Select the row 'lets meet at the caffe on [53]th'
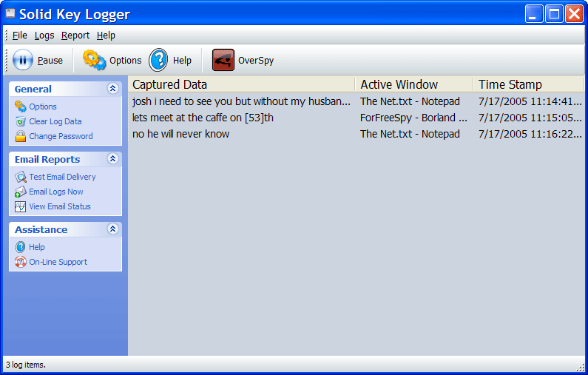 [356, 118]
